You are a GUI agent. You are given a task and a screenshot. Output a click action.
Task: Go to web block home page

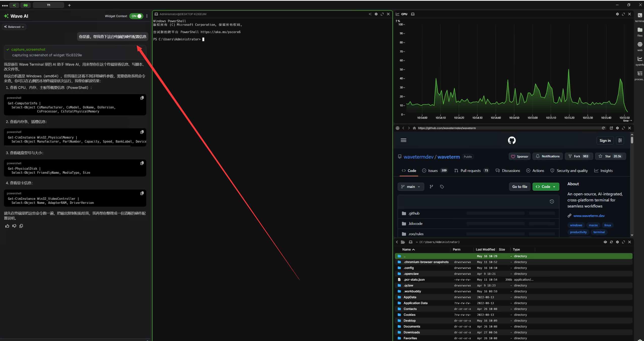pyautogui.click(x=414, y=128)
